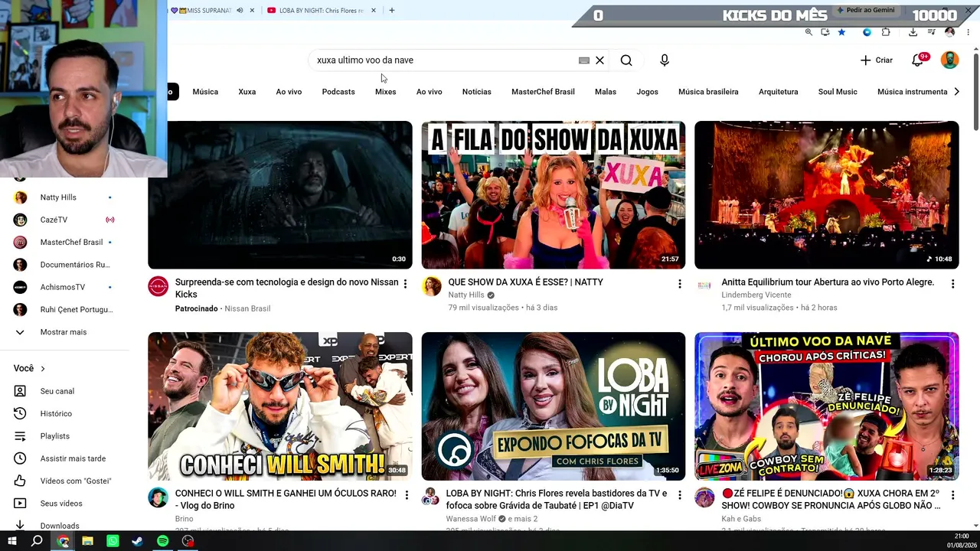Select the Música brasileira filter chip
This screenshot has height=551, width=980.
point(708,92)
